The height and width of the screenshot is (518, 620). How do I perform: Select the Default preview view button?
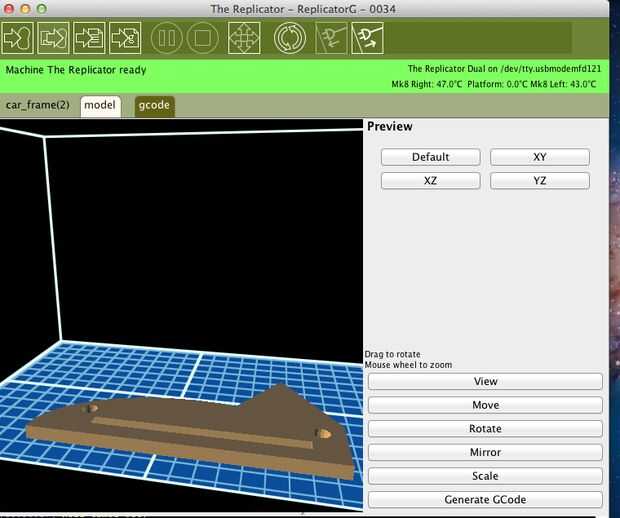pyautogui.click(x=431, y=157)
